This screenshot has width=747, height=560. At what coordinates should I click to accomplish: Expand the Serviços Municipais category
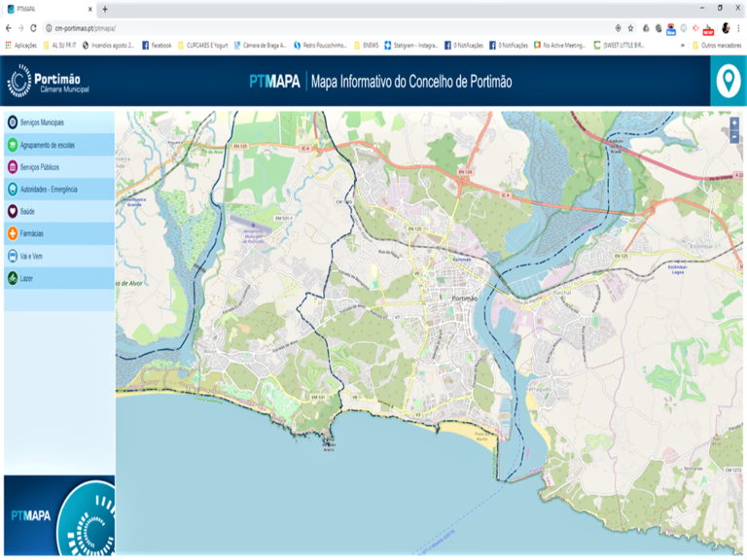tap(43, 122)
